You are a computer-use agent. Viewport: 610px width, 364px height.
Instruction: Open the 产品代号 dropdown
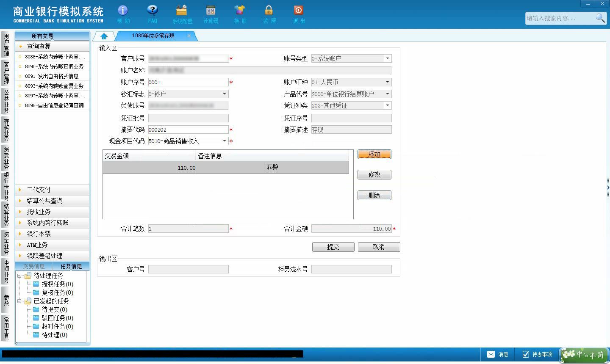pyautogui.click(x=388, y=94)
